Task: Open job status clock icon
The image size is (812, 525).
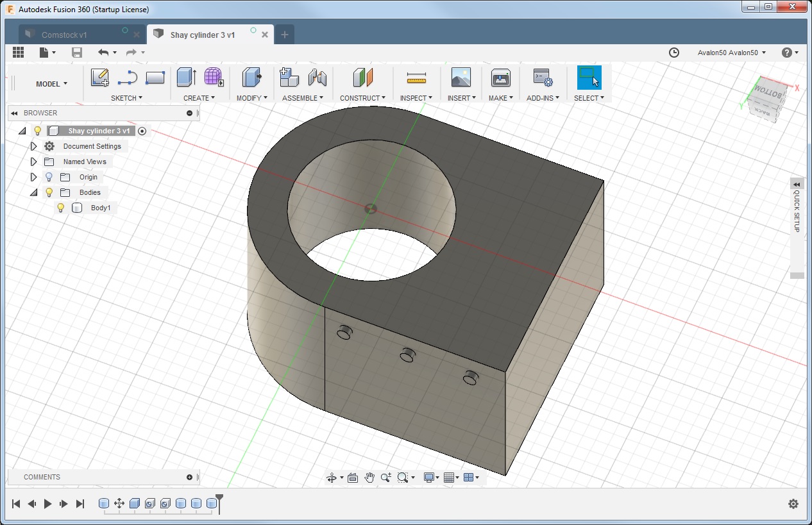Action: (x=673, y=53)
